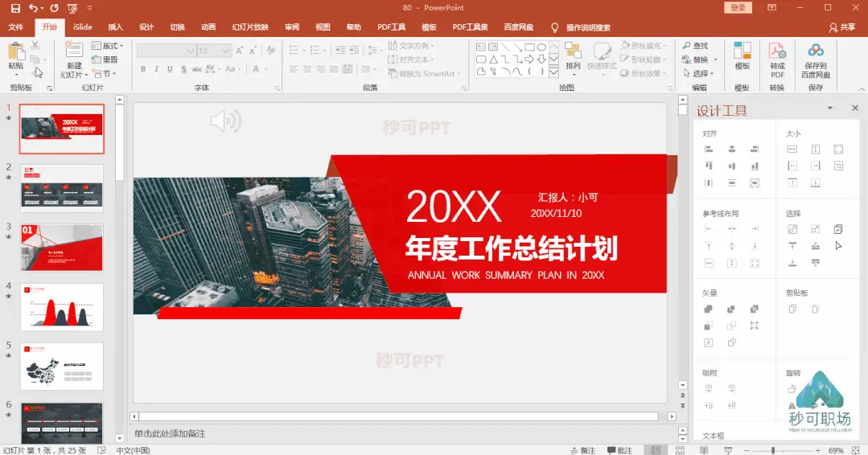Click 保存到百度网盘 cloud icon
Viewport: 868px width, 455px height.
[816, 51]
